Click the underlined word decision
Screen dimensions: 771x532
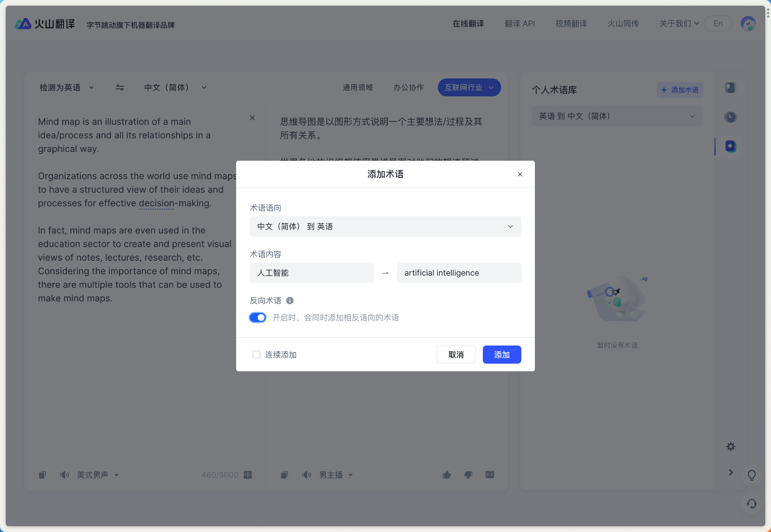[157, 203]
